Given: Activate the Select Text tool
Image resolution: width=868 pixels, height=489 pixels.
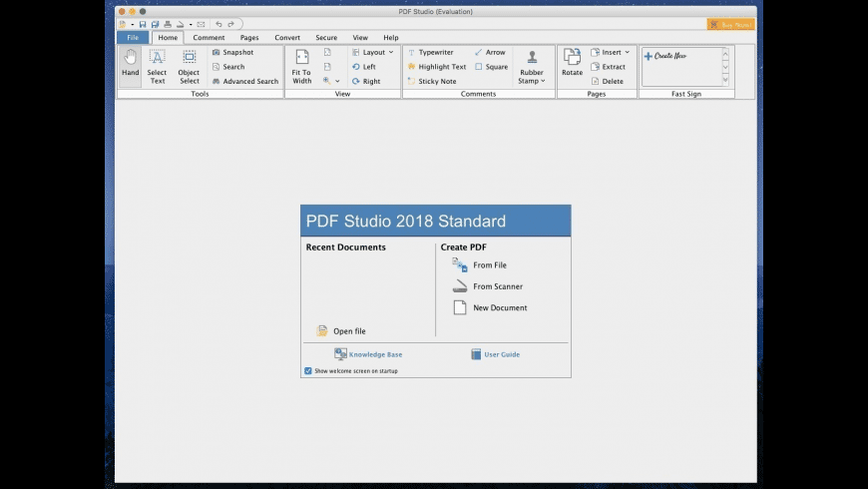Looking at the screenshot, I should pos(158,67).
